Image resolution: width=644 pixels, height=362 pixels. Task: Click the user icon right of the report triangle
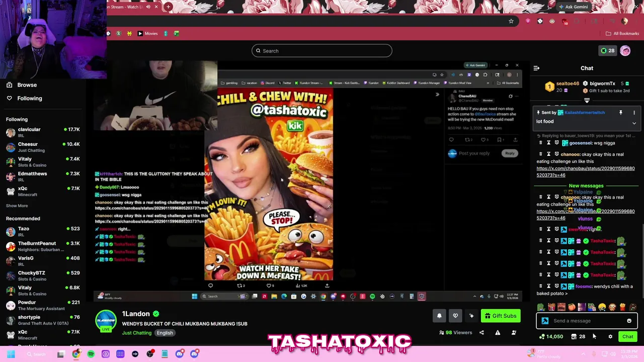[514, 332]
